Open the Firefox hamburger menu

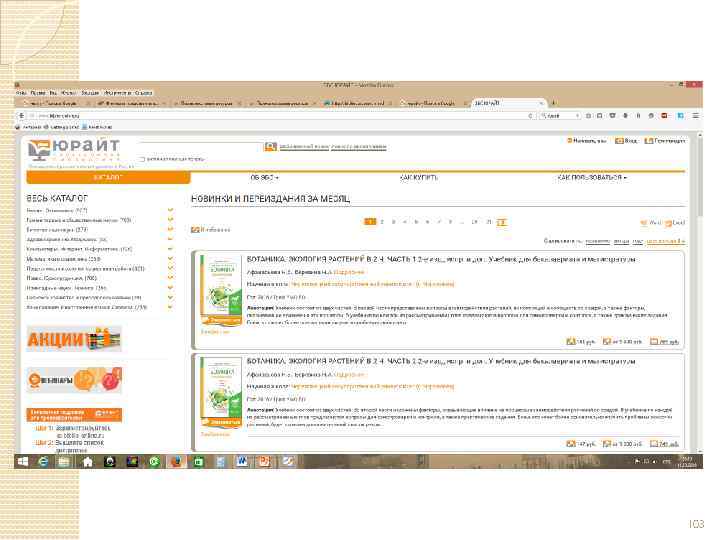pos(696,116)
